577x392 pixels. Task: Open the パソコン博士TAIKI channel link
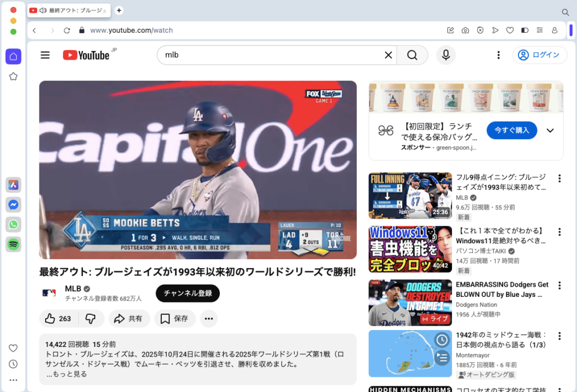tap(481, 251)
